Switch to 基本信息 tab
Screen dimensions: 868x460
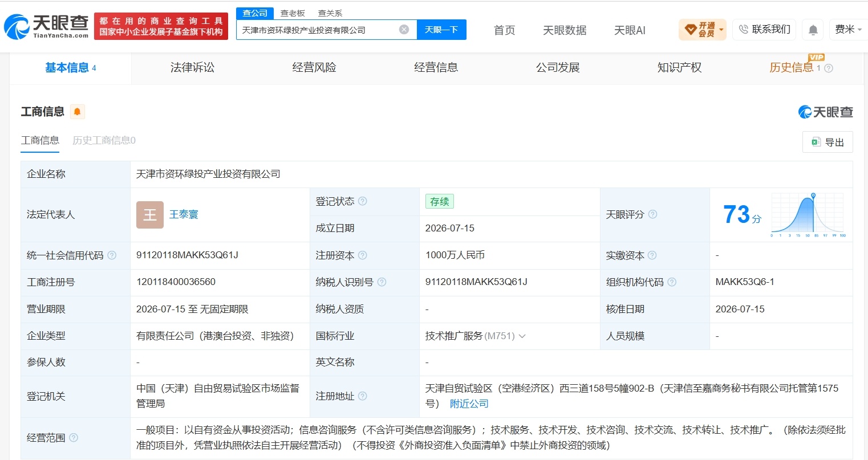[71, 68]
